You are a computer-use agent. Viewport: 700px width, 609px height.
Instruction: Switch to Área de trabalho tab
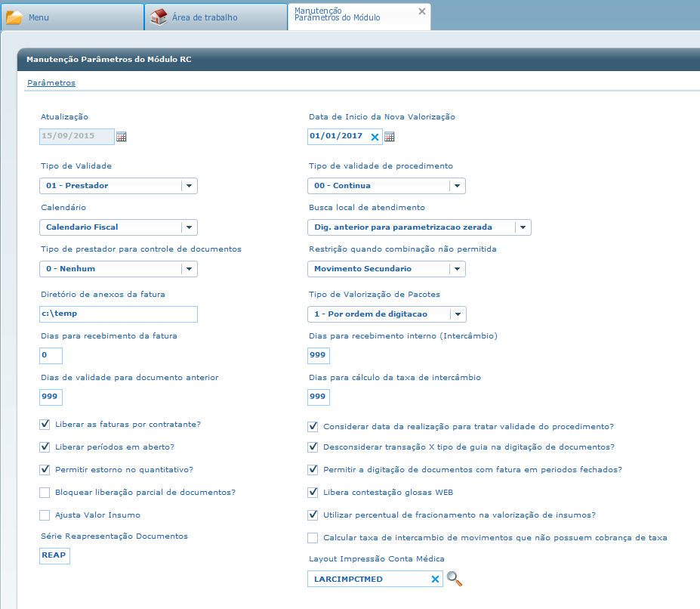(216, 17)
